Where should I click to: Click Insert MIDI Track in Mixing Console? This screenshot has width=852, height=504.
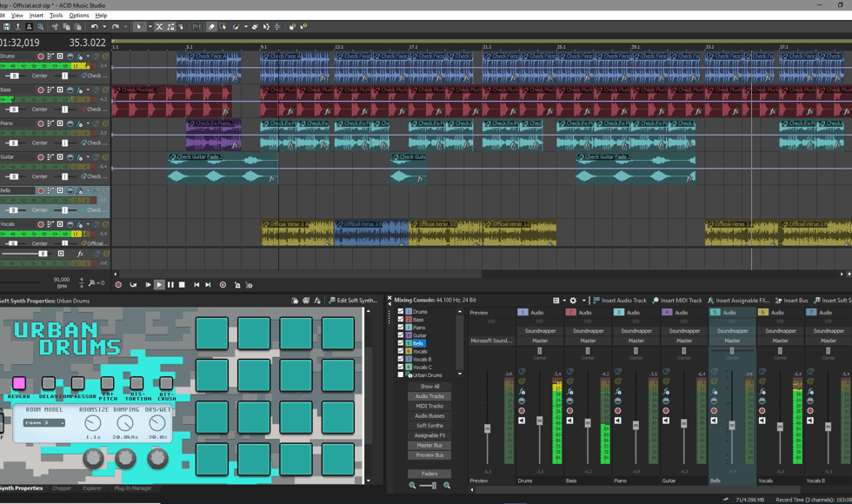pyautogui.click(x=677, y=301)
